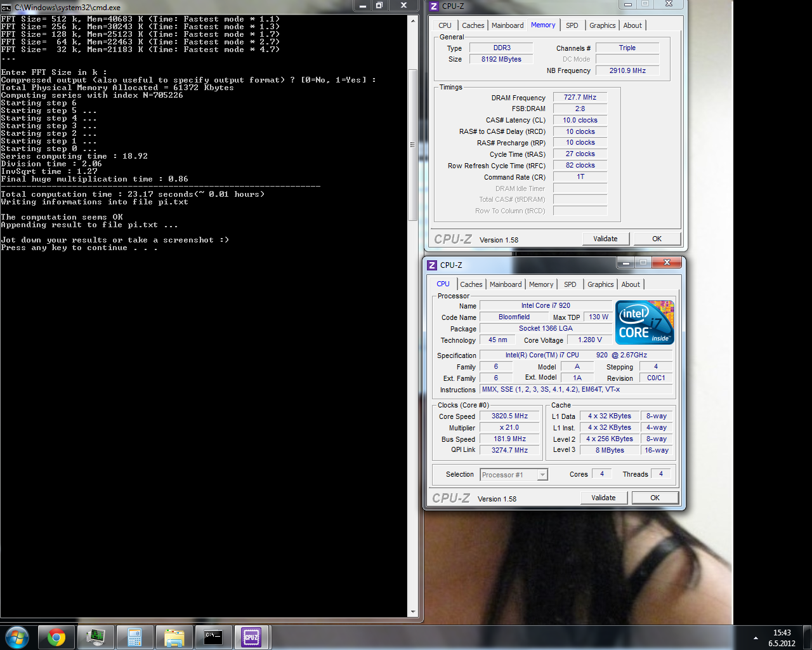The width and height of the screenshot is (812, 650).
Task: Click the upper CPU-Z window title icon
Action: [x=434, y=6]
